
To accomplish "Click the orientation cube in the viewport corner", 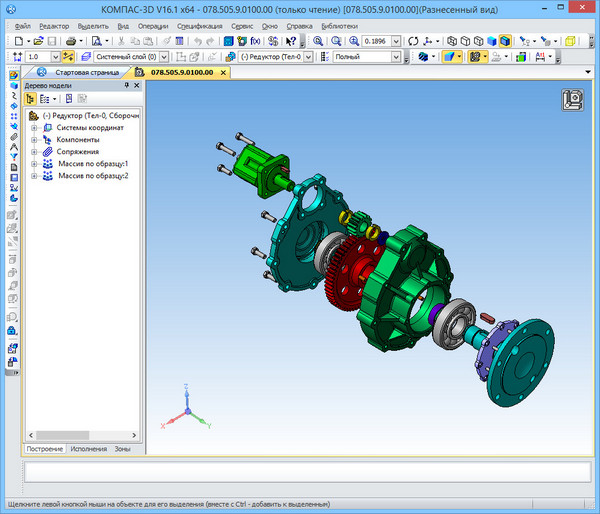I will [573, 100].
